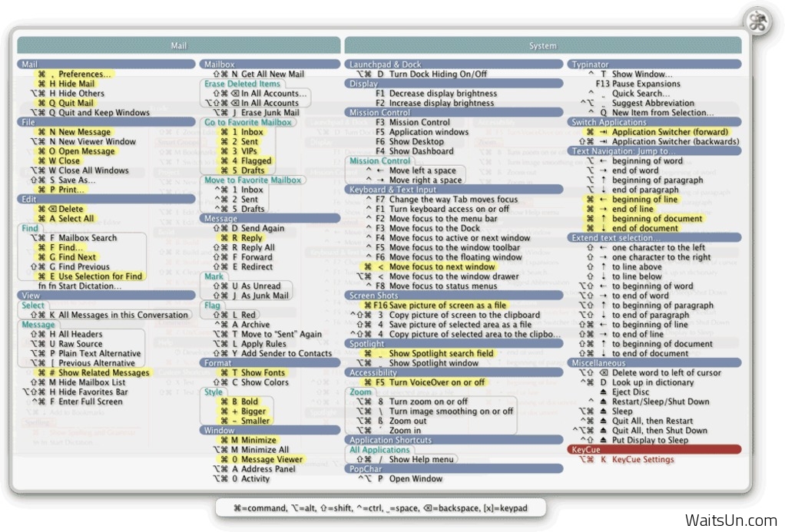Screen dimensions: 785x532
Task: Click Show Fonts under Format
Action: pyautogui.click(x=263, y=372)
